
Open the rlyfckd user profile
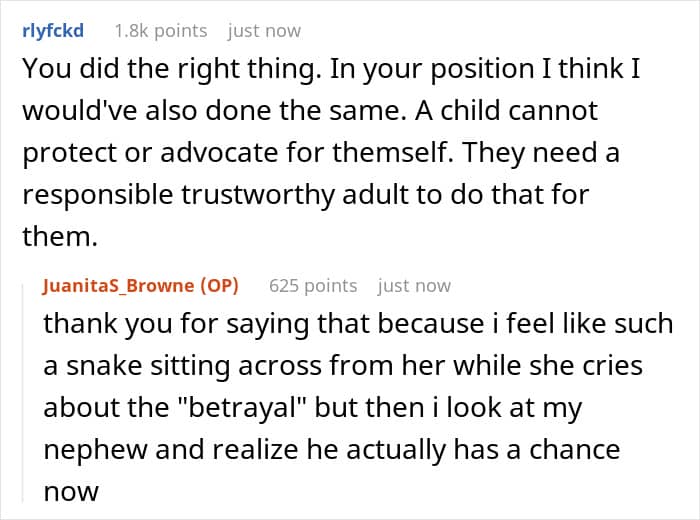[x=53, y=30]
